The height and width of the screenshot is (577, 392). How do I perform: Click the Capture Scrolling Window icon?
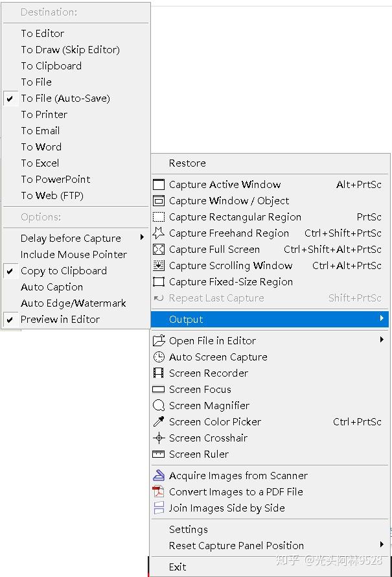click(159, 266)
